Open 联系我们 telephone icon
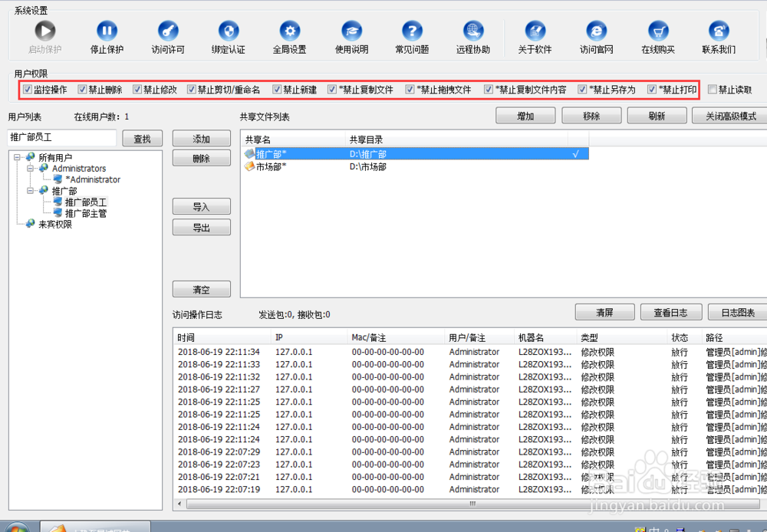The image size is (767, 532). pos(719,31)
